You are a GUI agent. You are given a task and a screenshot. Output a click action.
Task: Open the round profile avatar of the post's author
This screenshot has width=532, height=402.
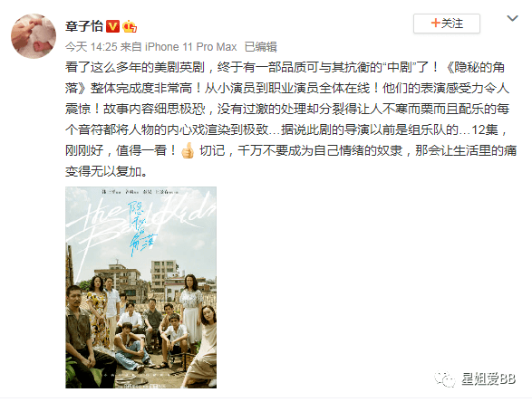[x=34, y=36]
